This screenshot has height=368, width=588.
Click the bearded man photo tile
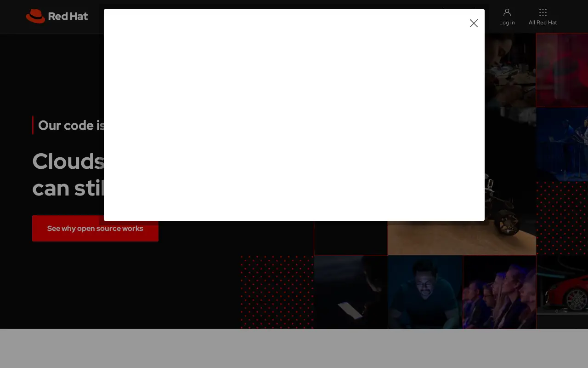[425, 292]
